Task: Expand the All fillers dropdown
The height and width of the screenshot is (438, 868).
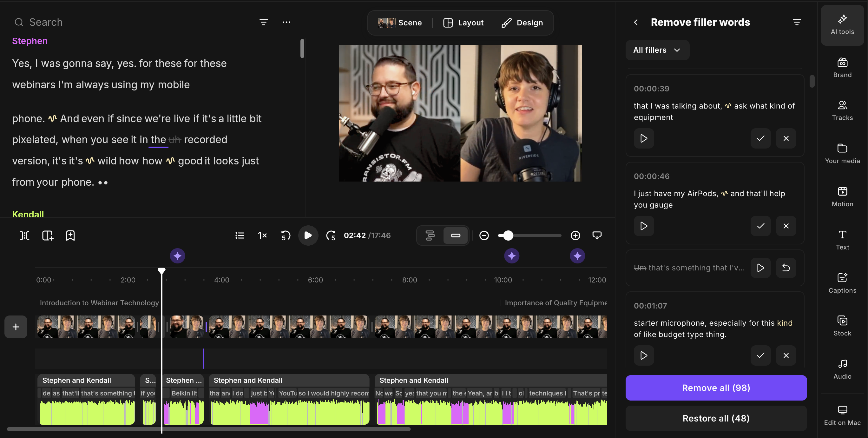Action: click(x=657, y=50)
